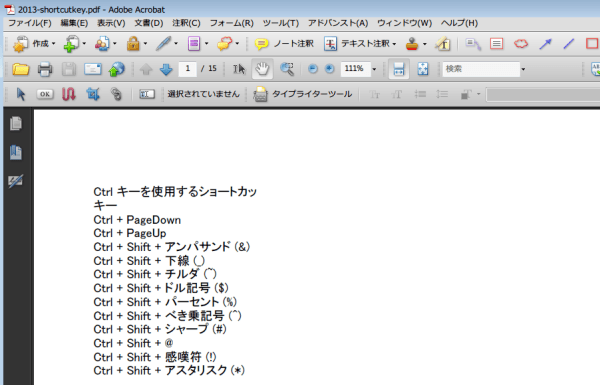The height and width of the screenshot is (385, 600).
Task: Select the Highlight text tool icon
Action: click(443, 44)
